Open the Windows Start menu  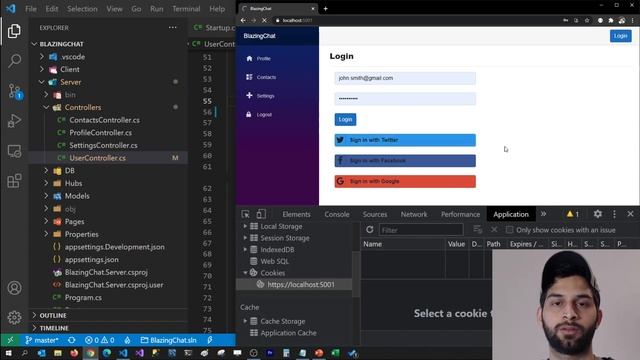pos(8,353)
